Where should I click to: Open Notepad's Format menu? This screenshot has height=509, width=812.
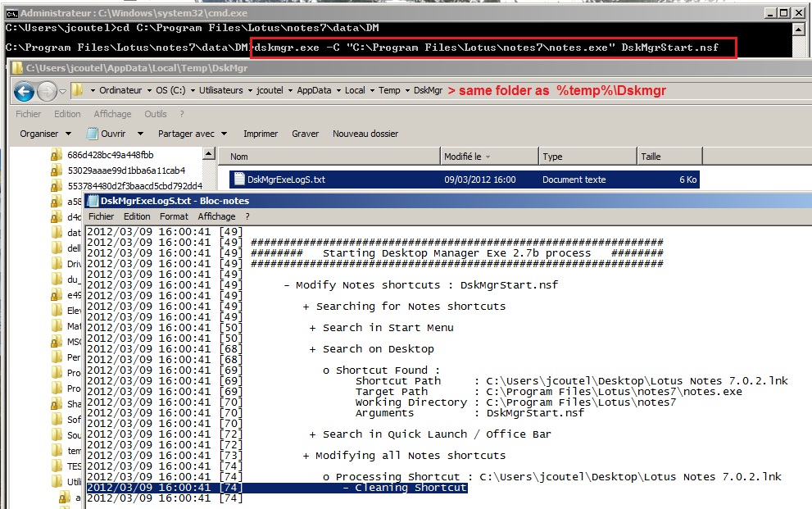pyautogui.click(x=174, y=216)
